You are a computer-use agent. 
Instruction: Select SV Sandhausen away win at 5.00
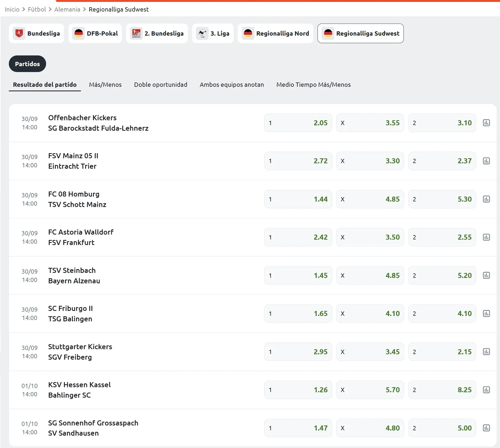pos(442,428)
